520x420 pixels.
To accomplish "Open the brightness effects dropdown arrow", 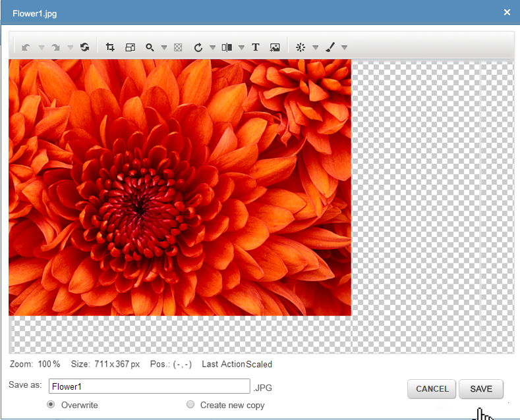I will pyautogui.click(x=316, y=47).
